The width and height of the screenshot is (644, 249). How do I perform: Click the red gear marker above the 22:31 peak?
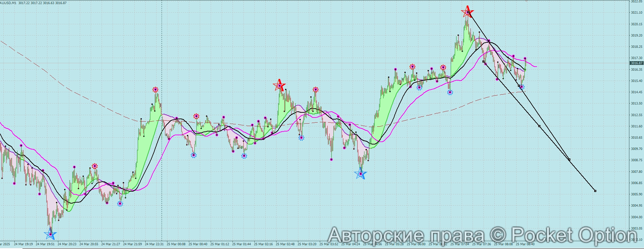click(x=155, y=90)
